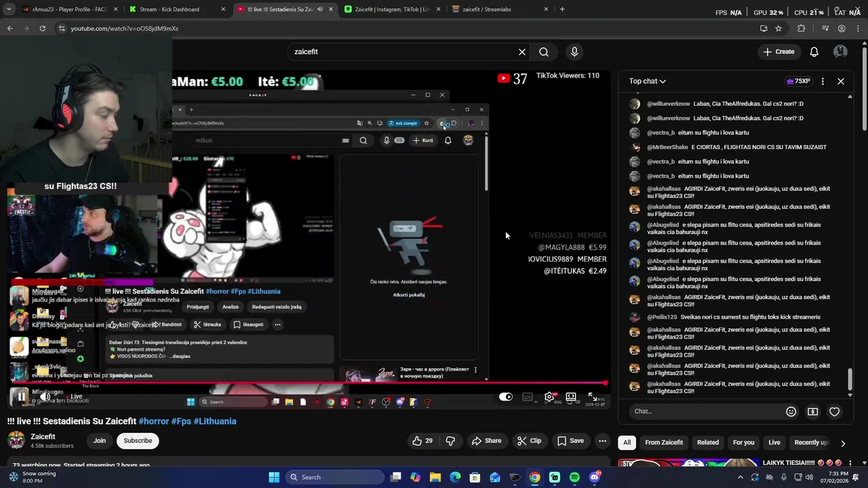This screenshot has height=488, width=868.
Task: Pause the live stream video
Action: click(21, 396)
